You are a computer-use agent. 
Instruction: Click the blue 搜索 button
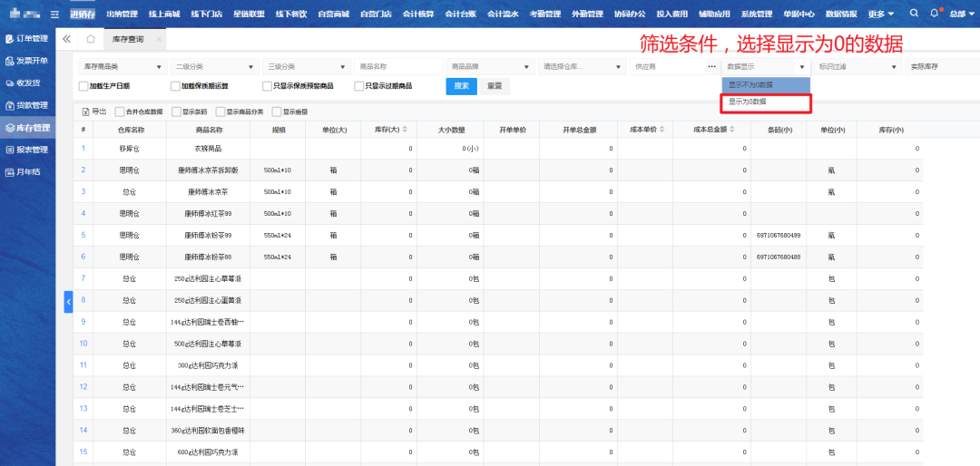(x=461, y=85)
